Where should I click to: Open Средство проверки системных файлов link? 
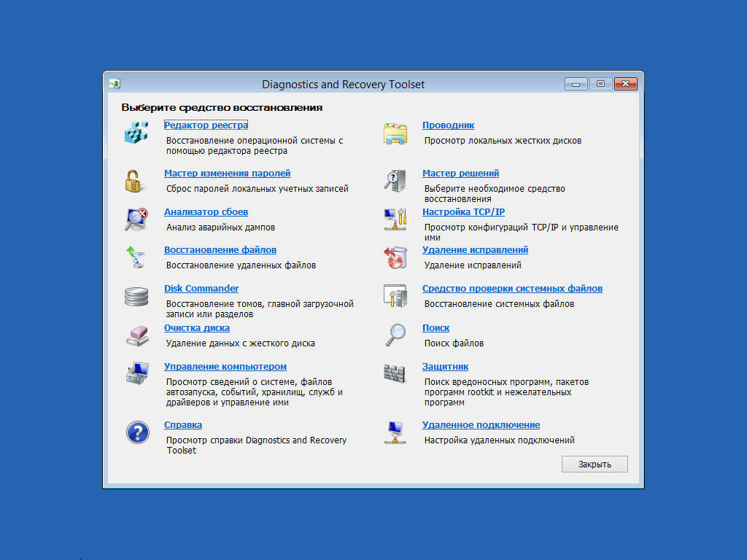tap(512, 289)
